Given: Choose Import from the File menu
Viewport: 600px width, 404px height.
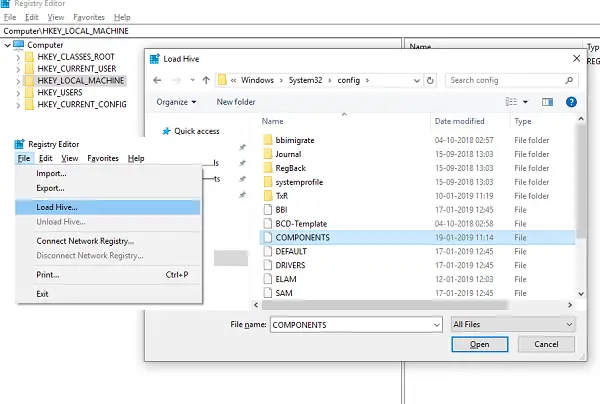Looking at the screenshot, I should 51,173.
